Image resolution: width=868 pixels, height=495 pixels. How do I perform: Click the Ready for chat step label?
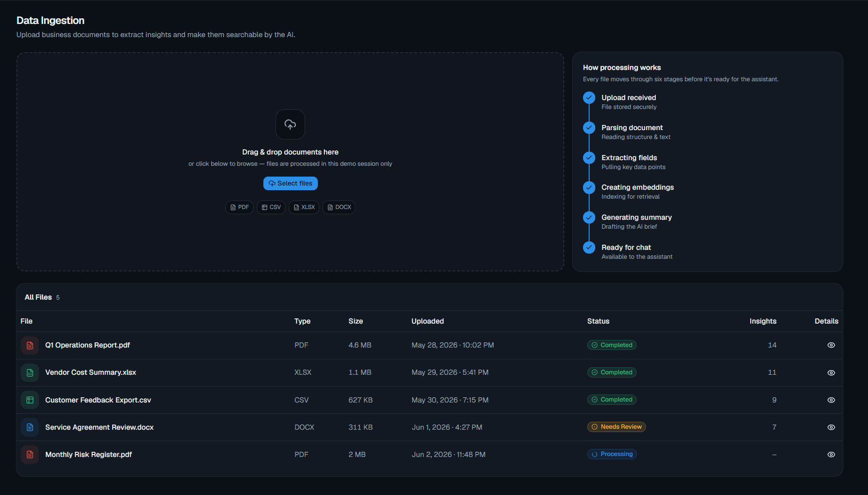tap(626, 247)
